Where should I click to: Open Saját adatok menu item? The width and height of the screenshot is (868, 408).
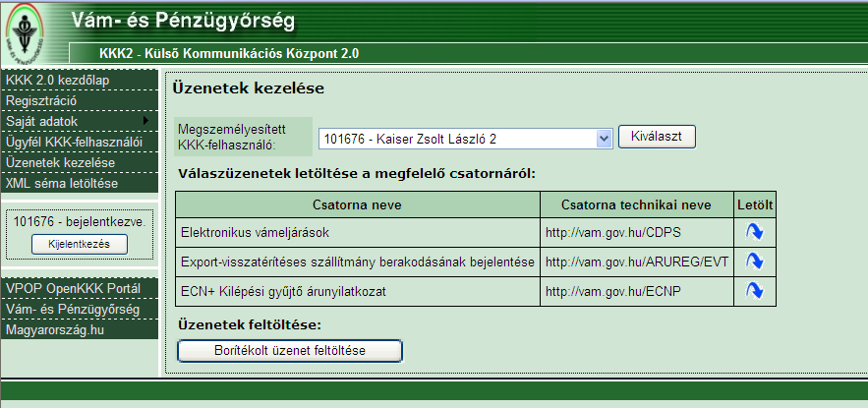click(80, 121)
